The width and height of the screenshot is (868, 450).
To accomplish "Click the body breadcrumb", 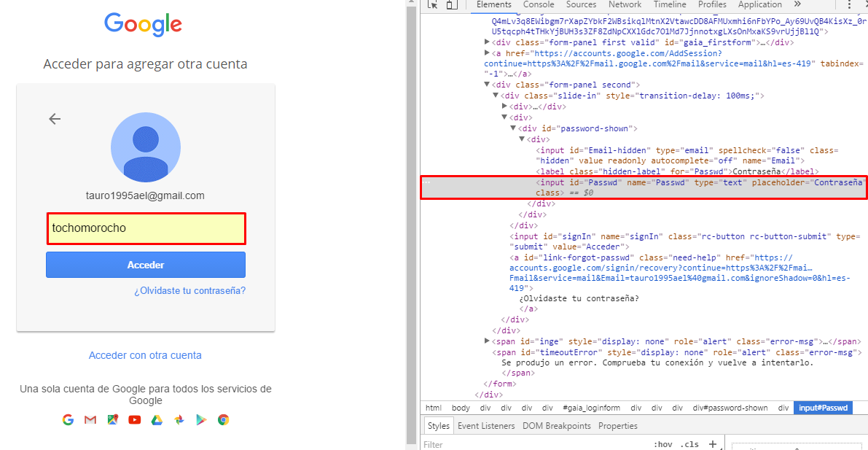I will tap(461, 408).
